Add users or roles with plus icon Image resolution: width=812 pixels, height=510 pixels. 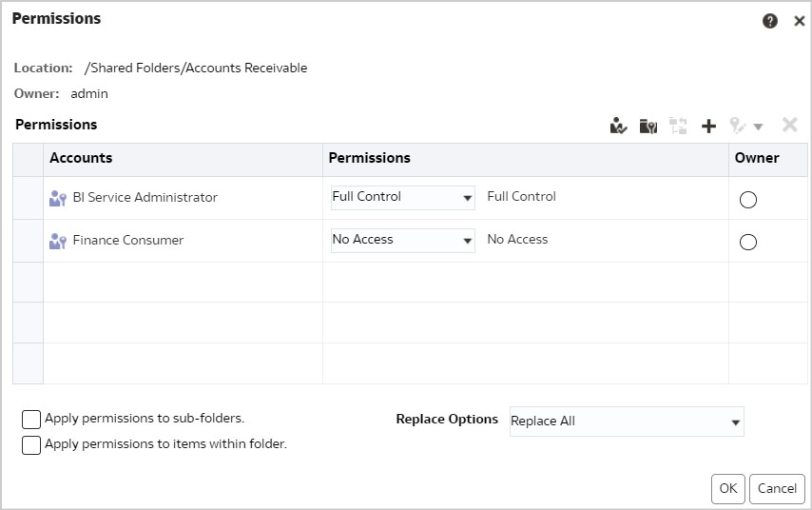[x=708, y=126]
